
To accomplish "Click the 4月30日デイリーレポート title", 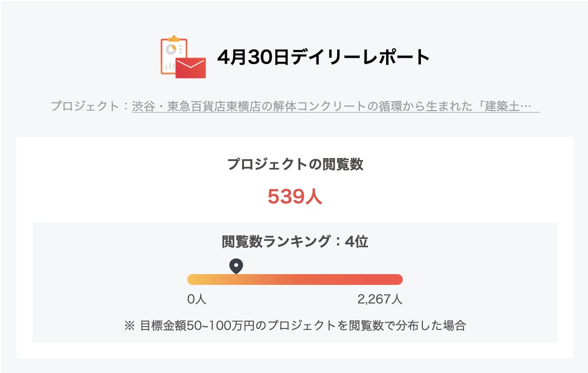I will pos(323,58).
